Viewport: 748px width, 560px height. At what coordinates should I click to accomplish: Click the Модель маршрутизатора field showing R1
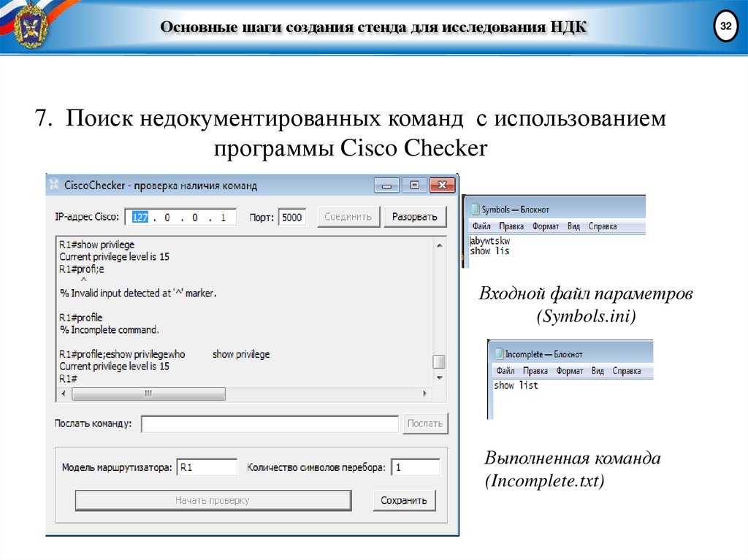[x=207, y=467]
